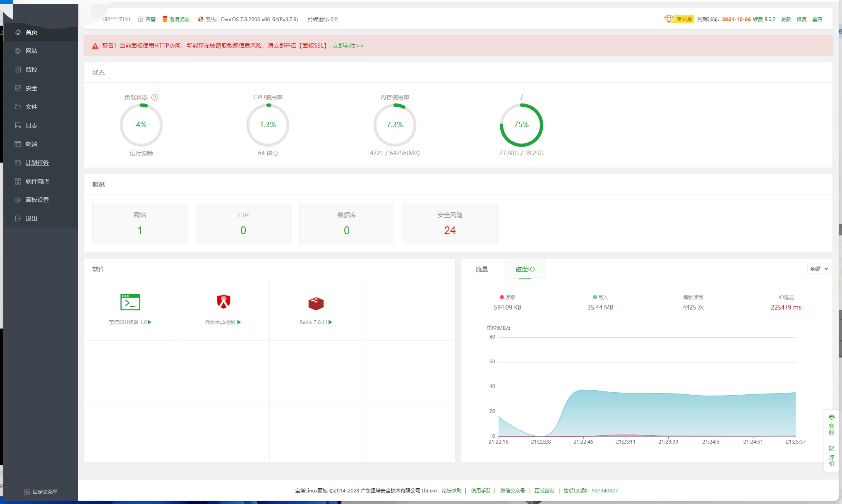
Task: Open the 网站 overview card showing 1
Action: (140, 223)
